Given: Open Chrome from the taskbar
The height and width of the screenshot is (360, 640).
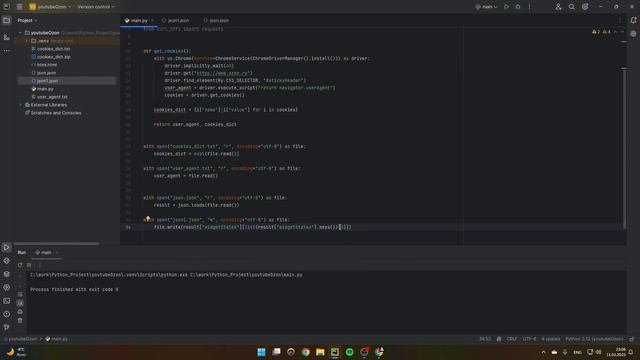Looking at the screenshot, I should click(x=305, y=352).
